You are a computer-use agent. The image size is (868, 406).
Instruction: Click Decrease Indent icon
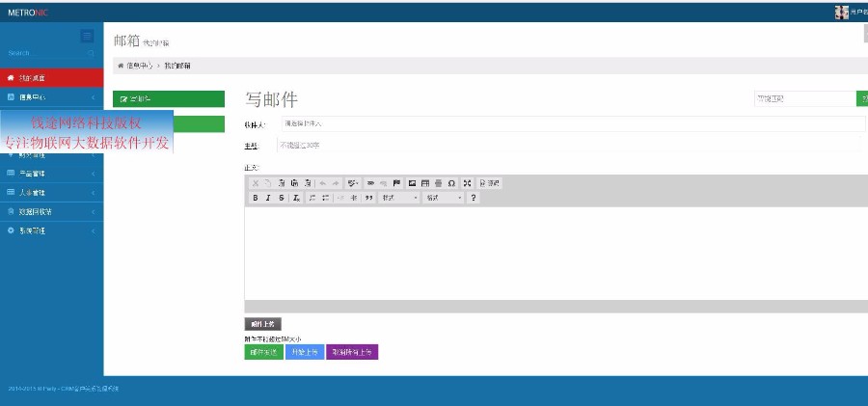pyautogui.click(x=340, y=198)
